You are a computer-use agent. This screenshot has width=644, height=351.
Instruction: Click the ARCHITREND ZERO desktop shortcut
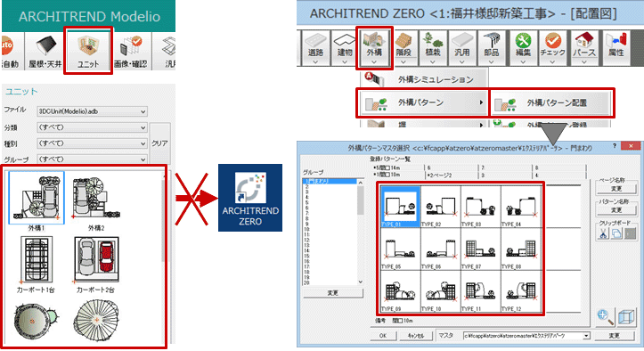tap(250, 198)
